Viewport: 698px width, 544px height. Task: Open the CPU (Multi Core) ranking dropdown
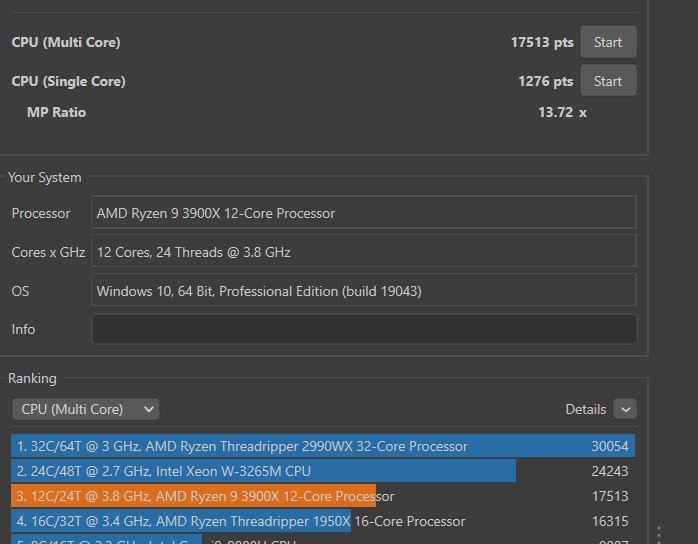[x=85, y=409]
